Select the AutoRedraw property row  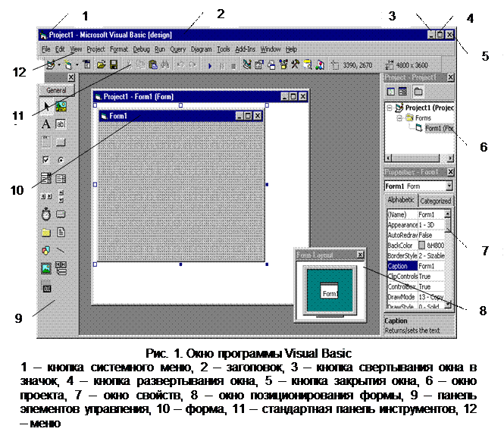click(x=415, y=235)
